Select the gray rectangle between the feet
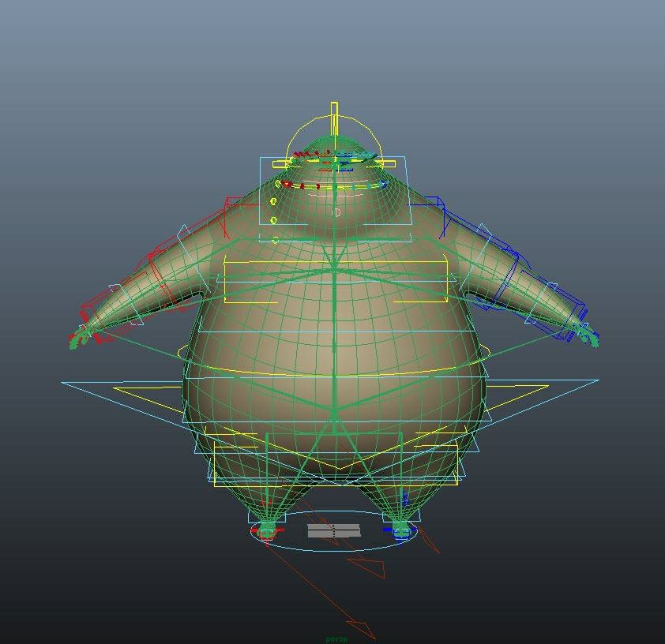The height and width of the screenshot is (644, 665). pos(334,530)
